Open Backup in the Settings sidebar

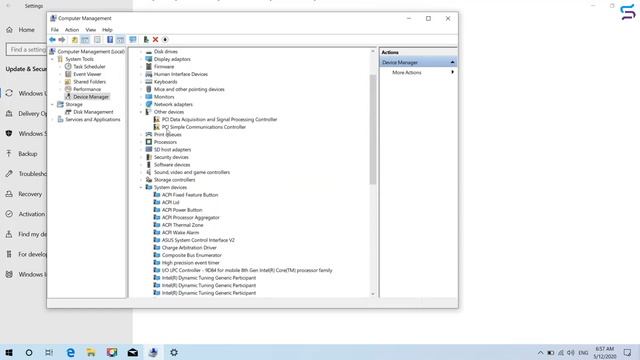point(27,154)
